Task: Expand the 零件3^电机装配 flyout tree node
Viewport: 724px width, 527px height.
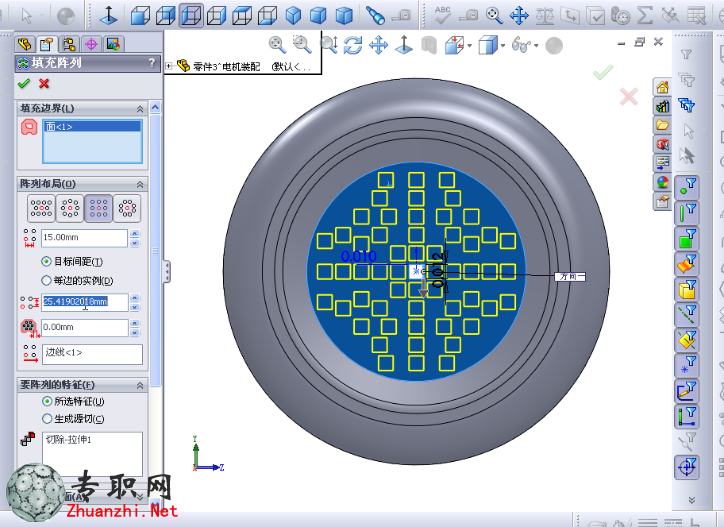Action: pyautogui.click(x=169, y=67)
